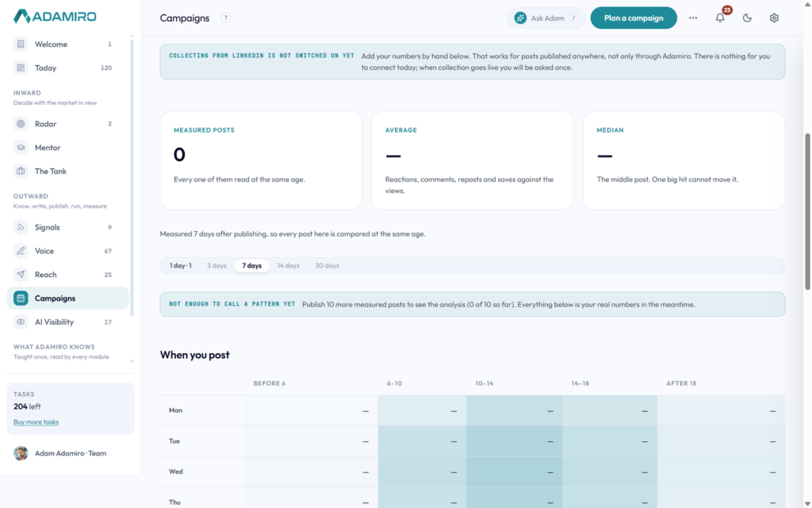Click the When you post heading
This screenshot has height=508, width=812.
[195, 355]
